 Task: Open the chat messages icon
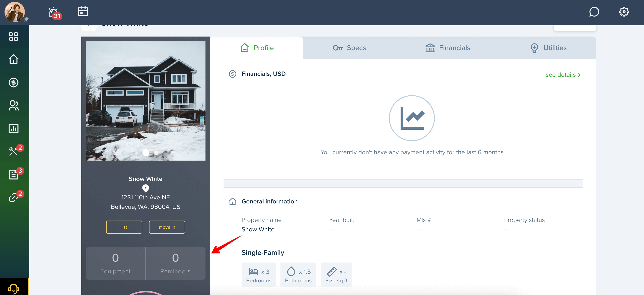(x=594, y=12)
